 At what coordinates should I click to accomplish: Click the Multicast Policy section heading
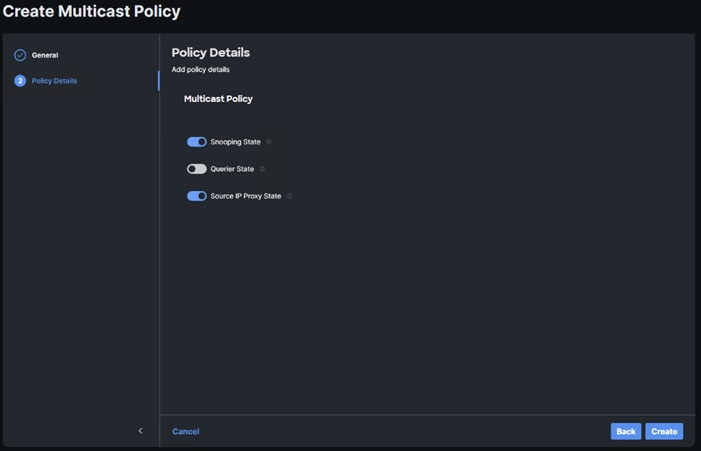(218, 99)
